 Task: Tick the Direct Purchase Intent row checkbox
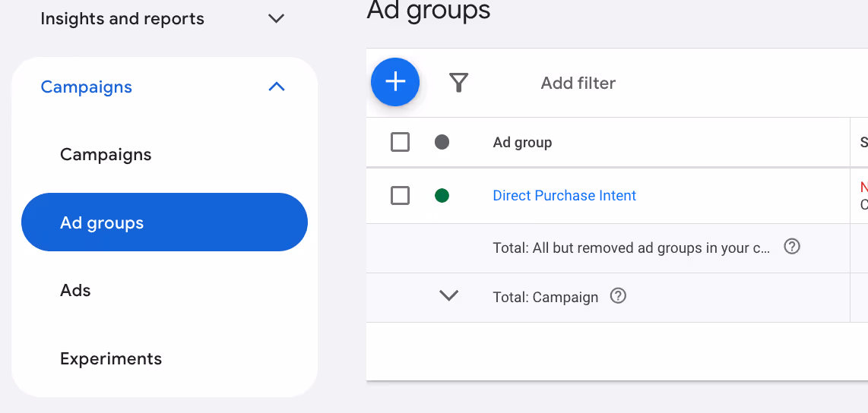(x=401, y=195)
